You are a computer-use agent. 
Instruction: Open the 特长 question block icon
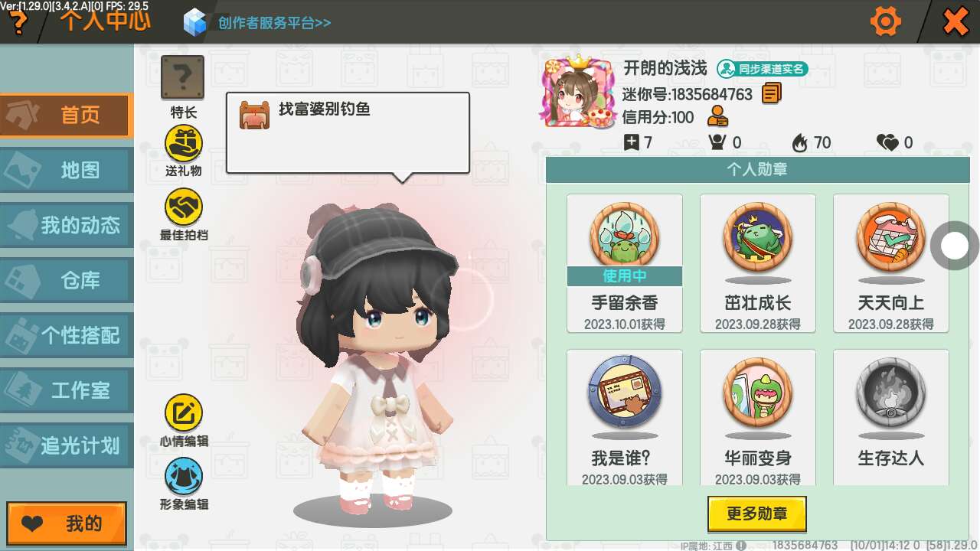[182, 77]
